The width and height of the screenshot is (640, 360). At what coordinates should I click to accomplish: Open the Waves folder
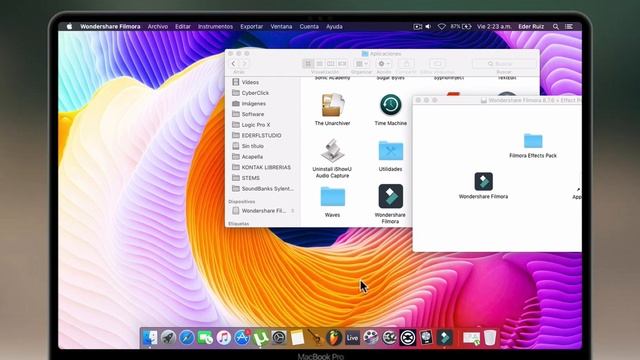333,197
